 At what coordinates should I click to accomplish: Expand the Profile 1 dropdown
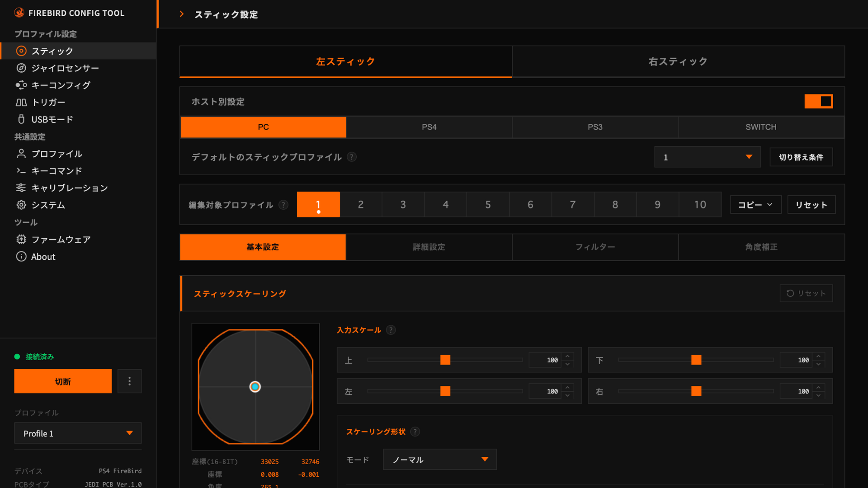(78, 433)
